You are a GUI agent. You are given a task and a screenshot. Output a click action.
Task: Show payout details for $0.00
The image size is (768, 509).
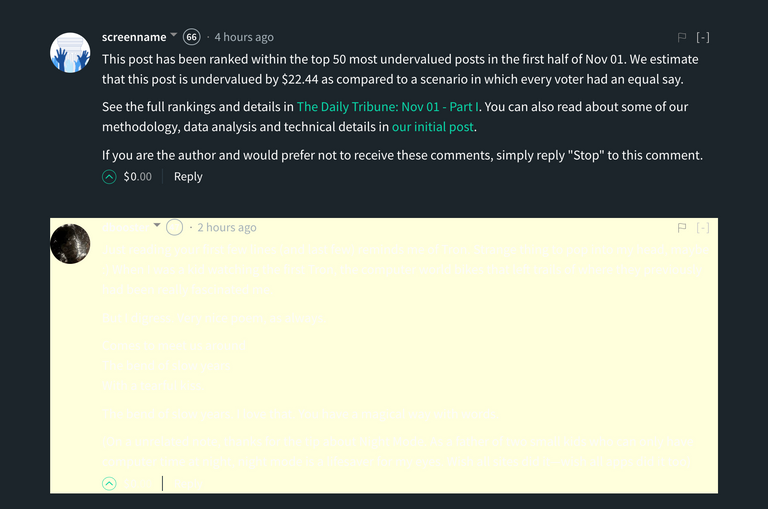[138, 176]
